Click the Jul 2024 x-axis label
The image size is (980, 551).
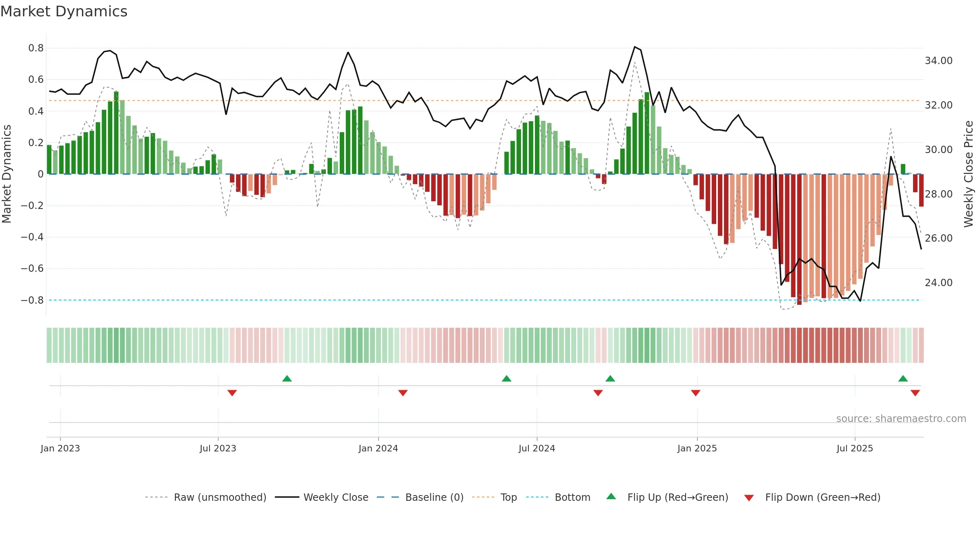[x=537, y=448]
